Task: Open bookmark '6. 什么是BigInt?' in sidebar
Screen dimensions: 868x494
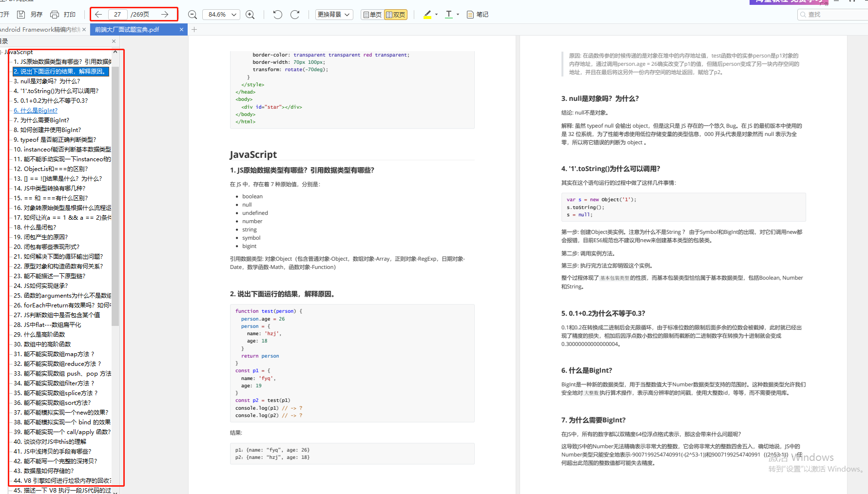Action: [x=36, y=110]
